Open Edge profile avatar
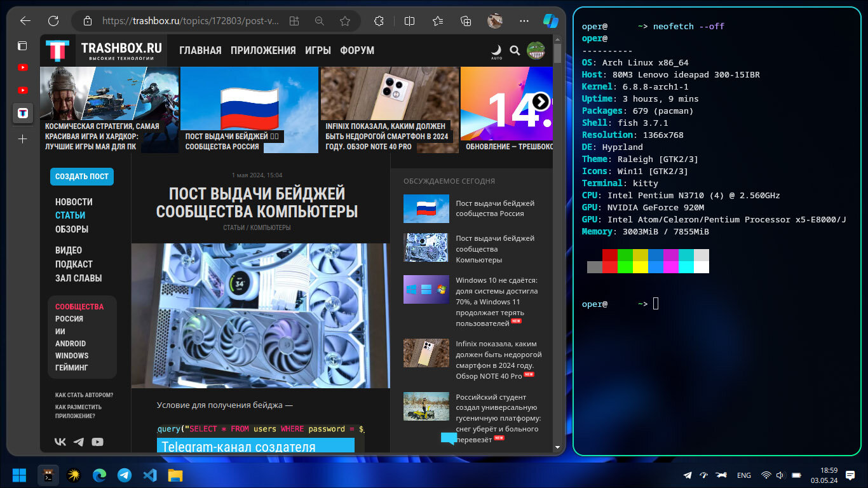The height and width of the screenshot is (488, 868). point(495,21)
